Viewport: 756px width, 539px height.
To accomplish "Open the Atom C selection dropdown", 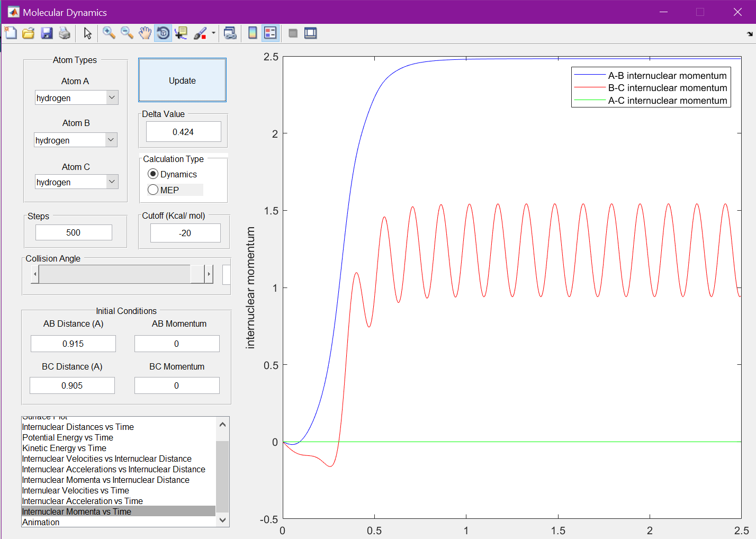I will click(112, 182).
